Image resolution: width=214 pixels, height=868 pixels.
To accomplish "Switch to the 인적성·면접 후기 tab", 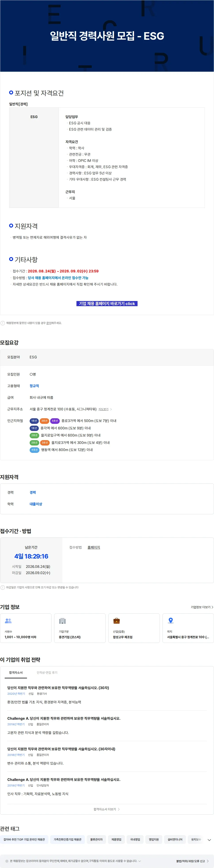I will (x=47, y=672).
